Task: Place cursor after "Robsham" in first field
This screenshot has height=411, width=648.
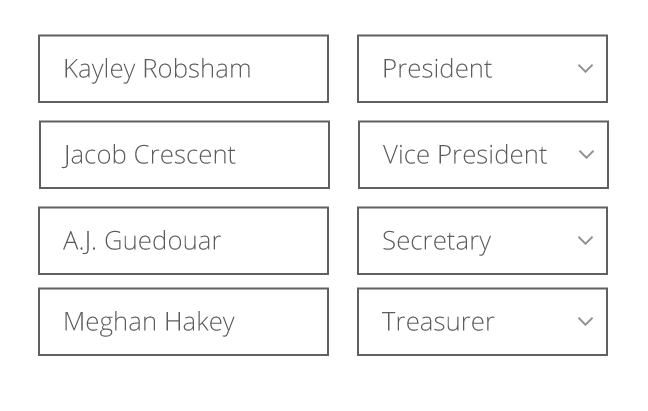Action: [253, 69]
